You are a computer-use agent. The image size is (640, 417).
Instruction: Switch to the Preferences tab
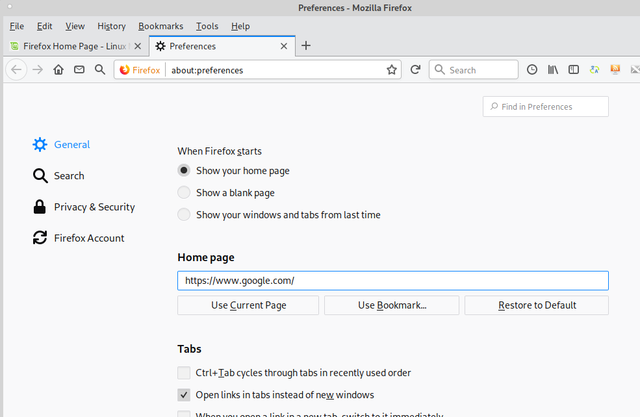click(x=222, y=46)
